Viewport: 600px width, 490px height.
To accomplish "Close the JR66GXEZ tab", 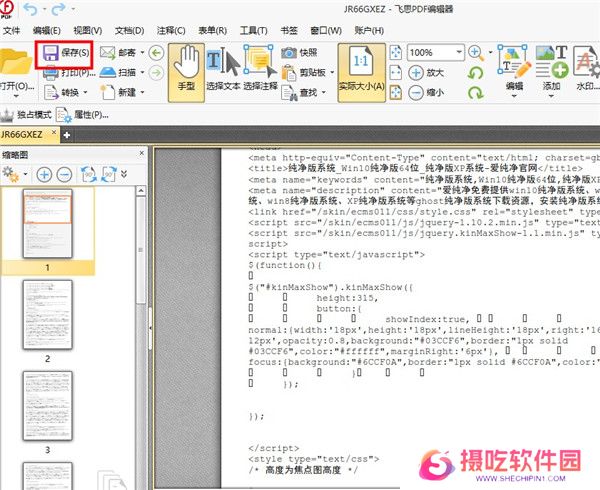I will (54, 132).
